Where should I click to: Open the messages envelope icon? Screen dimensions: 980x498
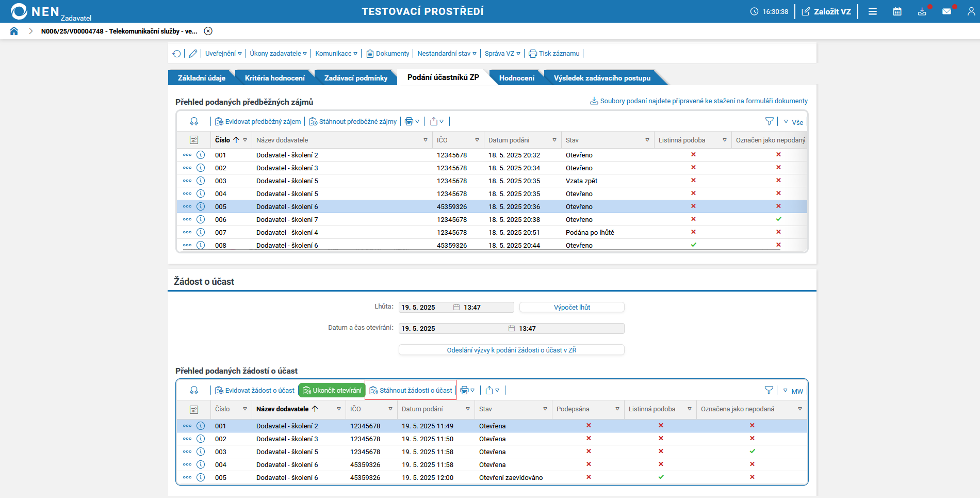coord(946,11)
